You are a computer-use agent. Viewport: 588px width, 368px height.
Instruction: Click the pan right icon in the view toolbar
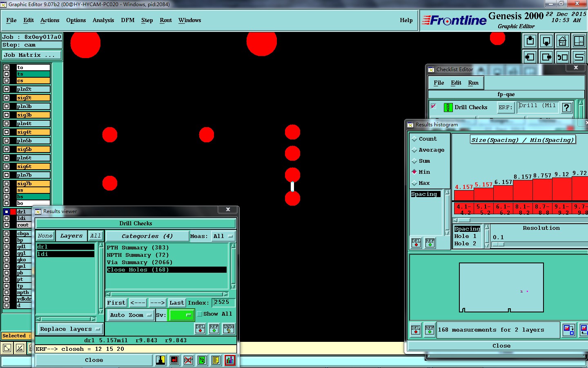546,57
